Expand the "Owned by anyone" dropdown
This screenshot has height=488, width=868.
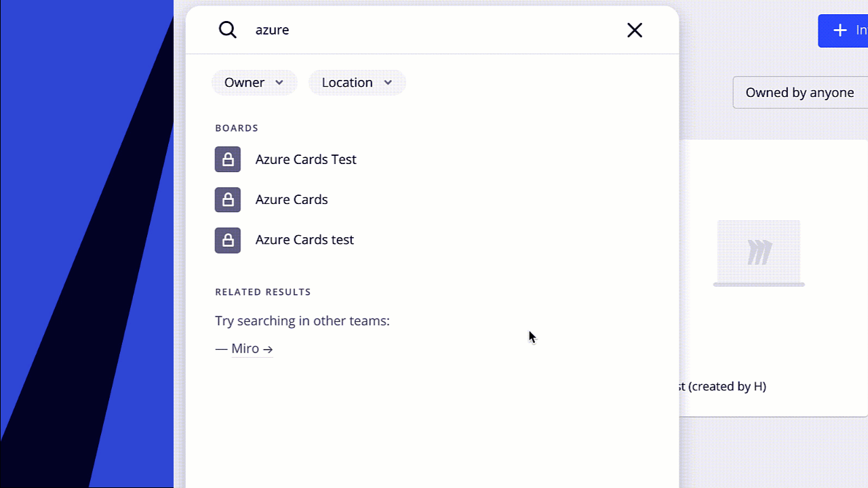pos(800,92)
